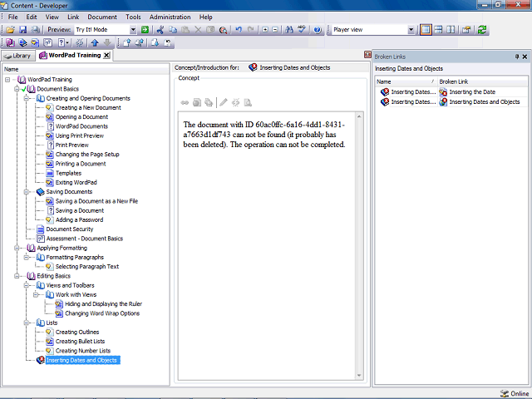Screen dimensions: 532x399
Task: Close the WordPad Training tab
Action: [106, 56]
